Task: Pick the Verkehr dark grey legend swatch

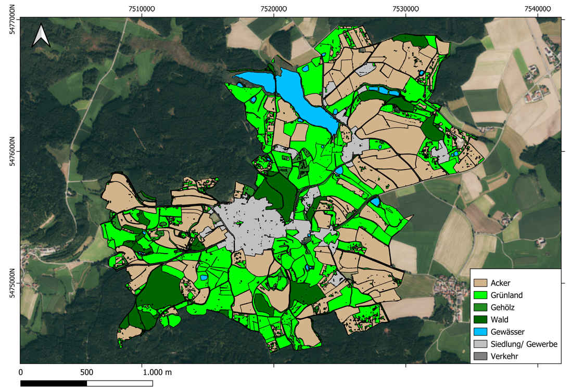Action: coord(480,357)
